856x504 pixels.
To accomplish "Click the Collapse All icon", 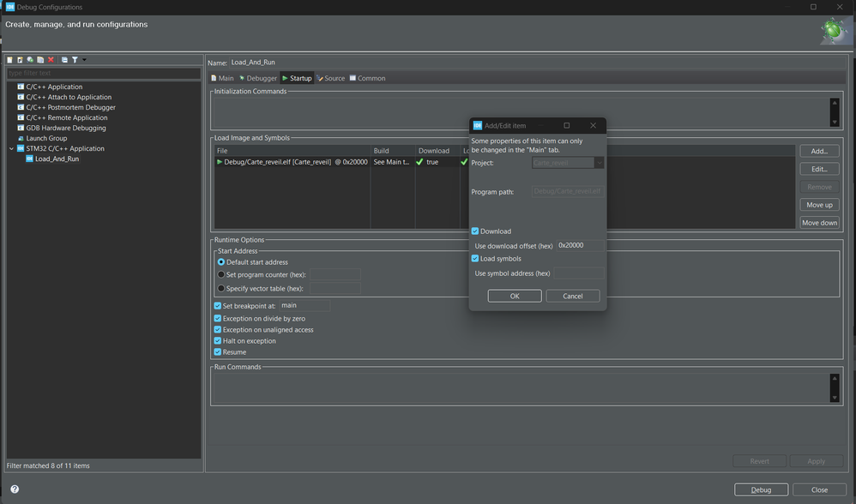I will pyautogui.click(x=64, y=60).
